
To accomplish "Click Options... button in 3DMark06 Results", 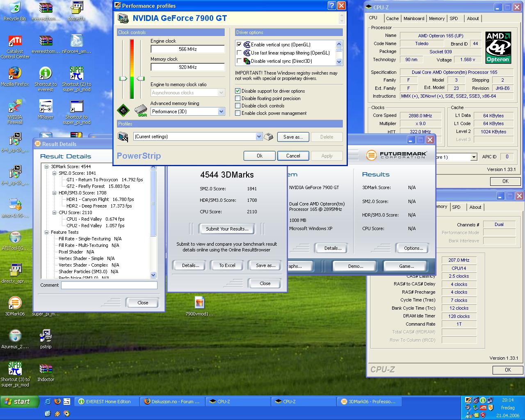I will (413, 248).
